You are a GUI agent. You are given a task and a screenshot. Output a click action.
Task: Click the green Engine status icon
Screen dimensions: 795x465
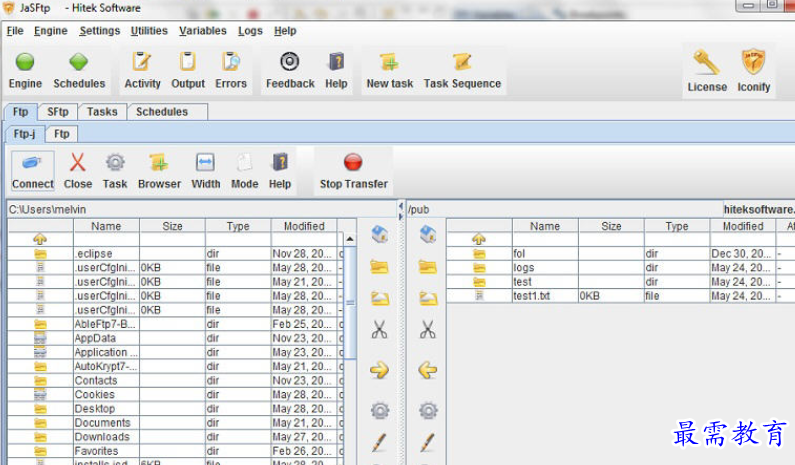(x=25, y=62)
